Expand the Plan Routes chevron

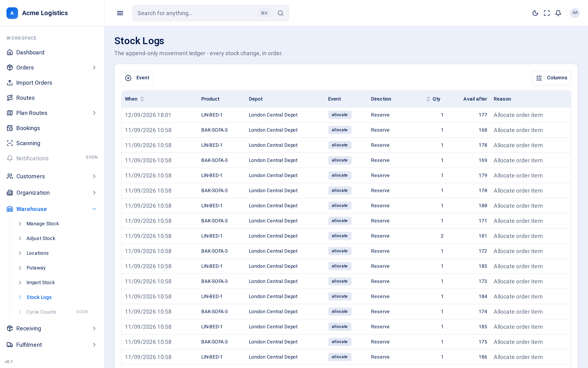click(x=94, y=113)
